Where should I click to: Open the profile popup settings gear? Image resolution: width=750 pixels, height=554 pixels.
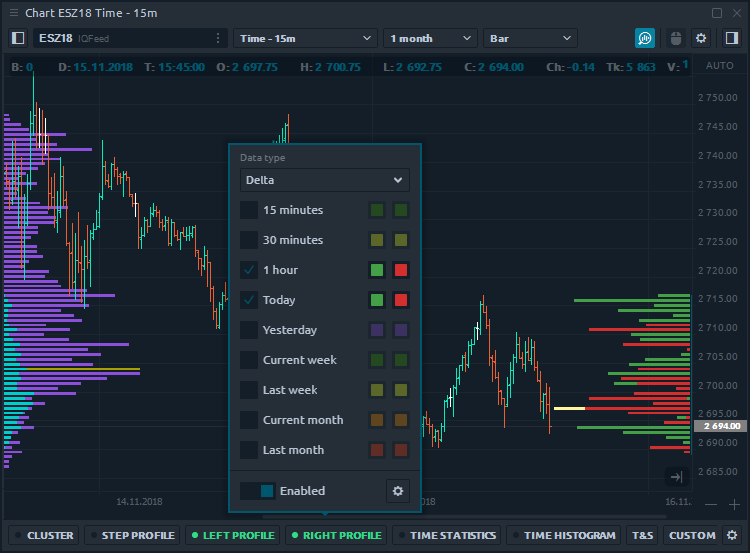[x=397, y=491]
